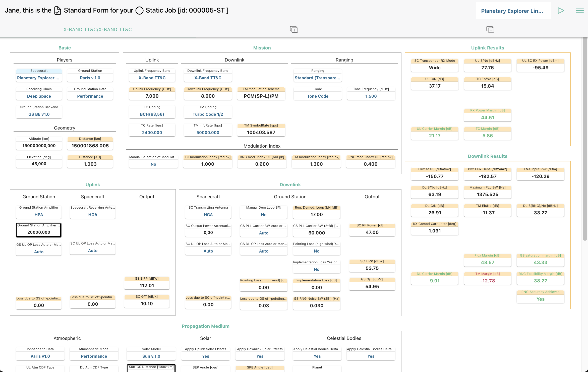Screen dimensions: 588x372
Task: Click the Static Job circle icon
Action: click(x=139, y=11)
